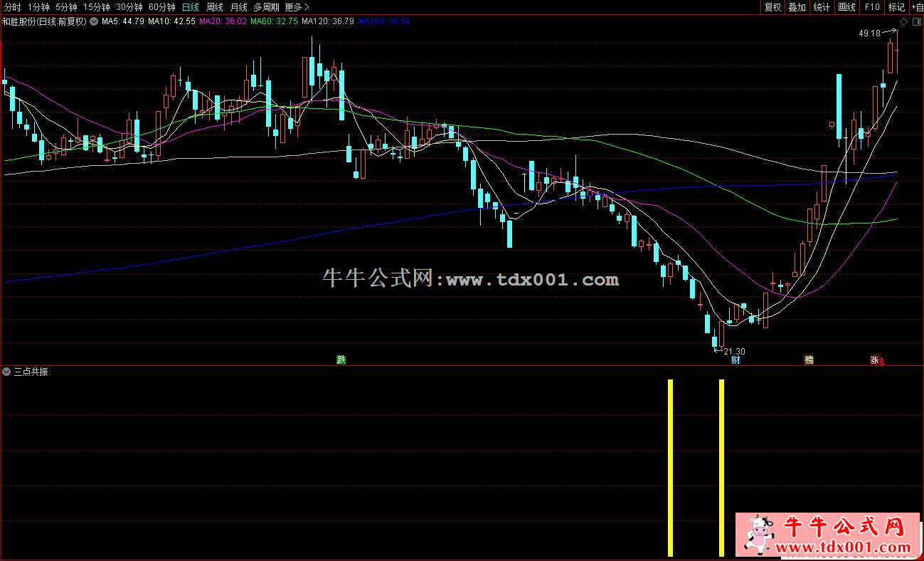Image resolution: width=924 pixels, height=561 pixels.
Task: Switch to the 5分钟 period tab
Action: pyautogui.click(x=66, y=7)
